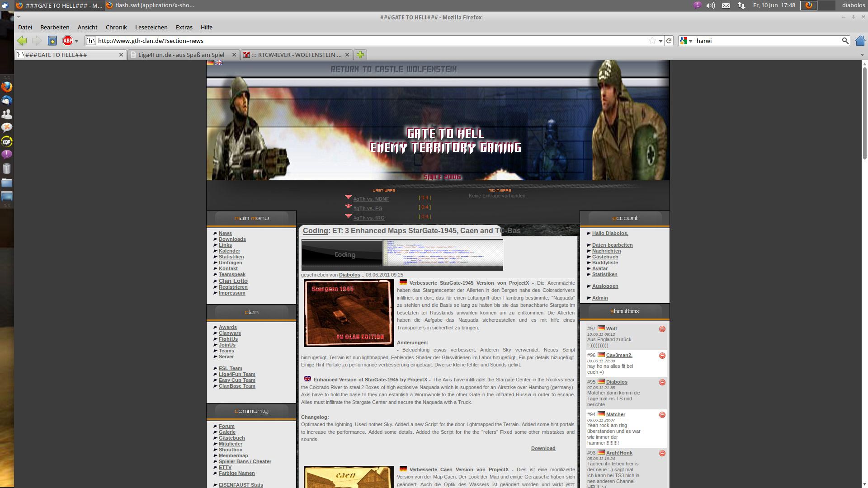Screen dimensions: 868x488
Task: Switch to the RTCW4EVER WOLFENSTEIN tab
Action: (x=297, y=55)
